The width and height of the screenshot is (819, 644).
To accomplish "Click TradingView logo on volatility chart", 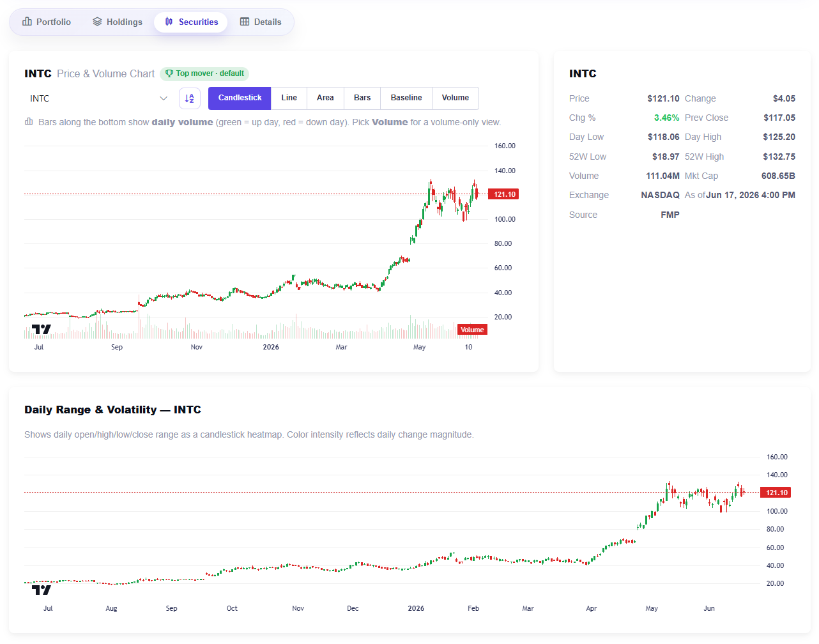I will 42,590.
